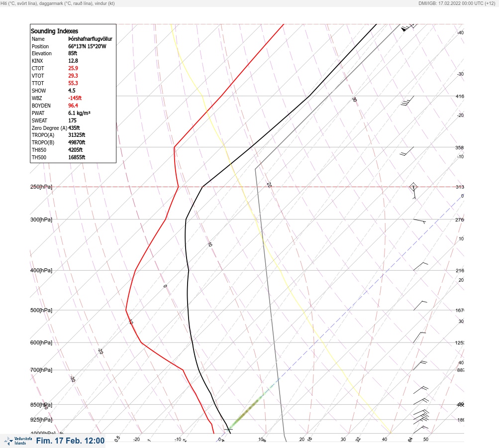499x448 pixels.
Task: Select the 400[hPa] pressure label
Action: (x=41, y=270)
